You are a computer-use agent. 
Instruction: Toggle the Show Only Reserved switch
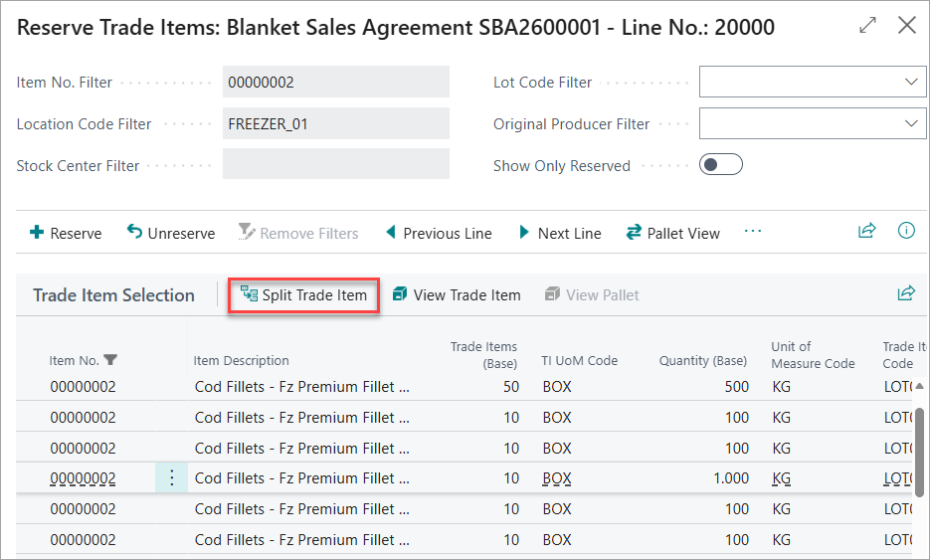pyautogui.click(x=721, y=164)
